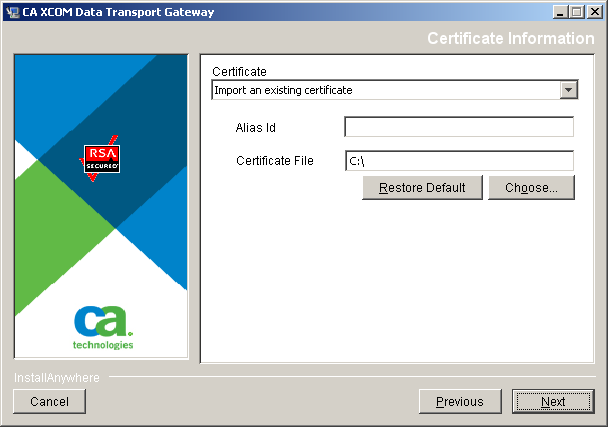The image size is (608, 427).
Task: Click the CA technologies logo
Action: (102, 326)
